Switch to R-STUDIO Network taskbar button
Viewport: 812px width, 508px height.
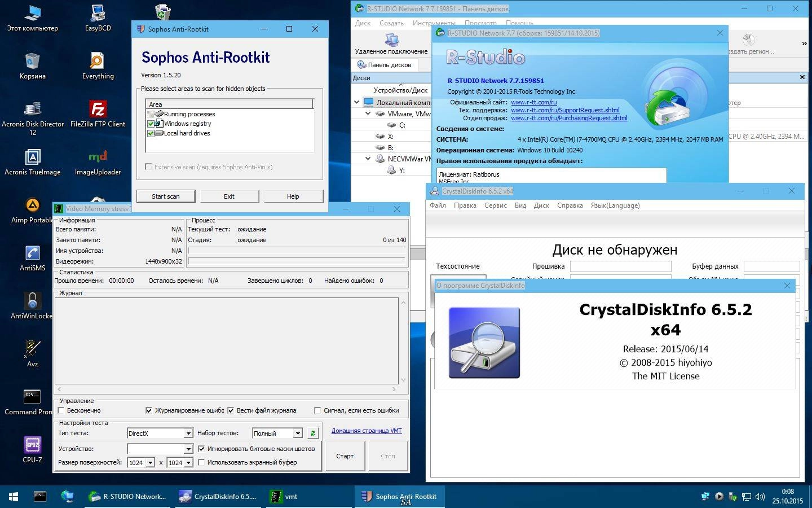(127, 497)
